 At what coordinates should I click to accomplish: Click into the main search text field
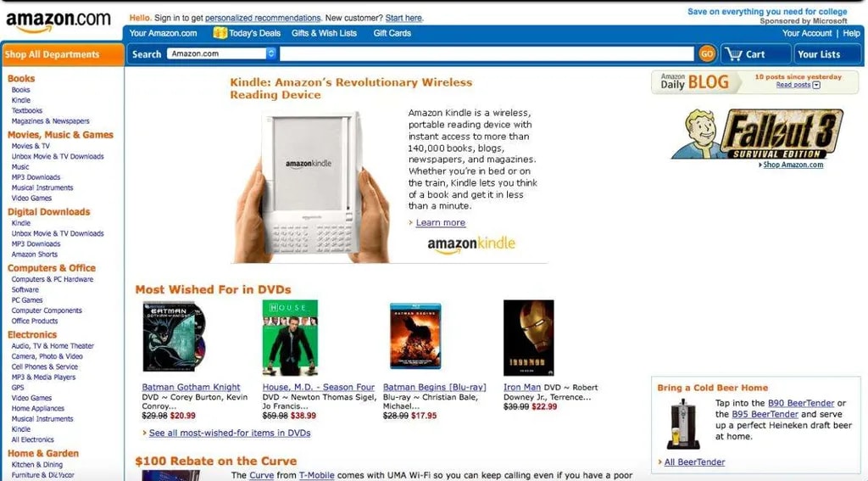(x=487, y=53)
